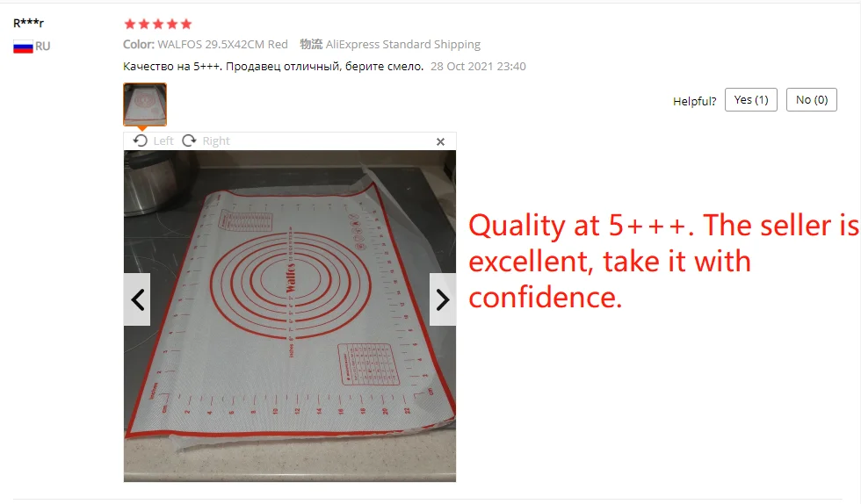Viewport: 861px width, 504px height.
Task: Click the Russian review text
Action: 273,67
